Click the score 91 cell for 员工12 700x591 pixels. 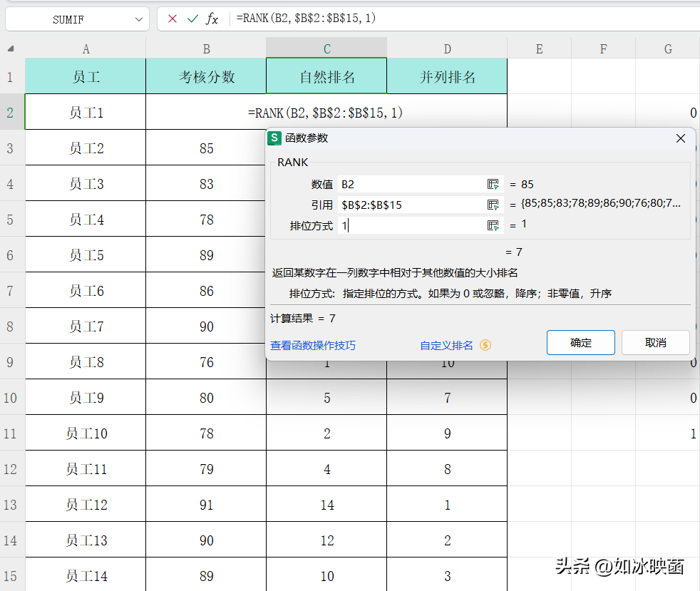coord(206,505)
